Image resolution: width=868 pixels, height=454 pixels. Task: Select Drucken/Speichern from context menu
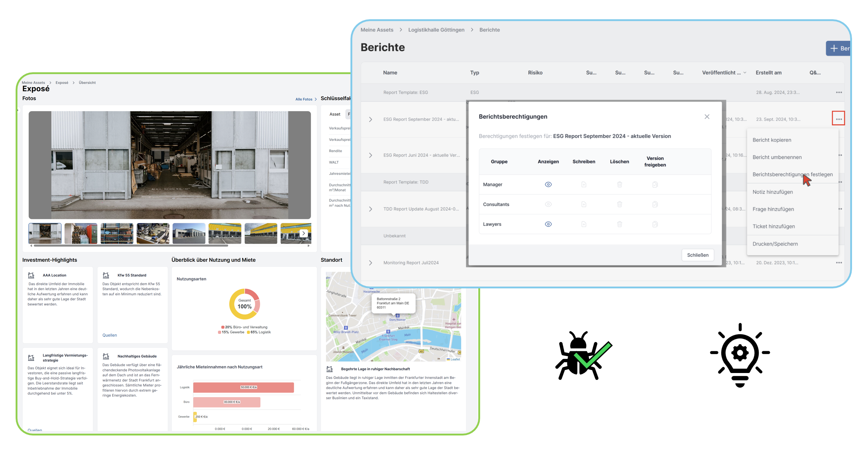coord(775,244)
